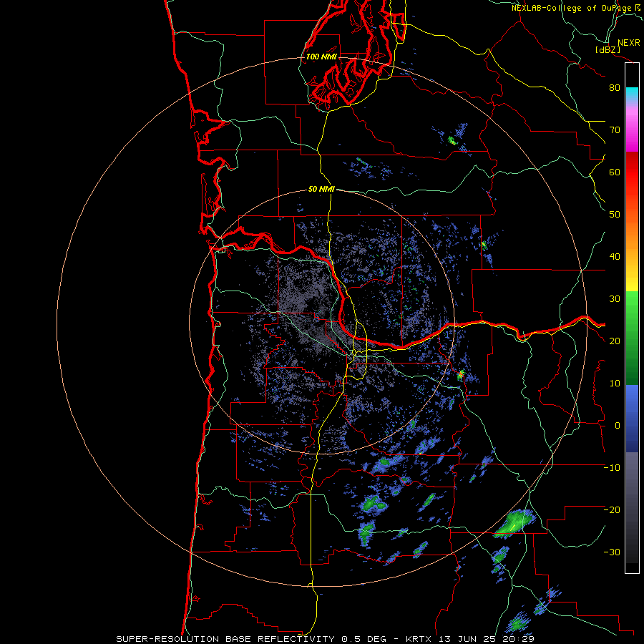
Task: Click the -20 value on the dBZ scale
Action: 612,509
